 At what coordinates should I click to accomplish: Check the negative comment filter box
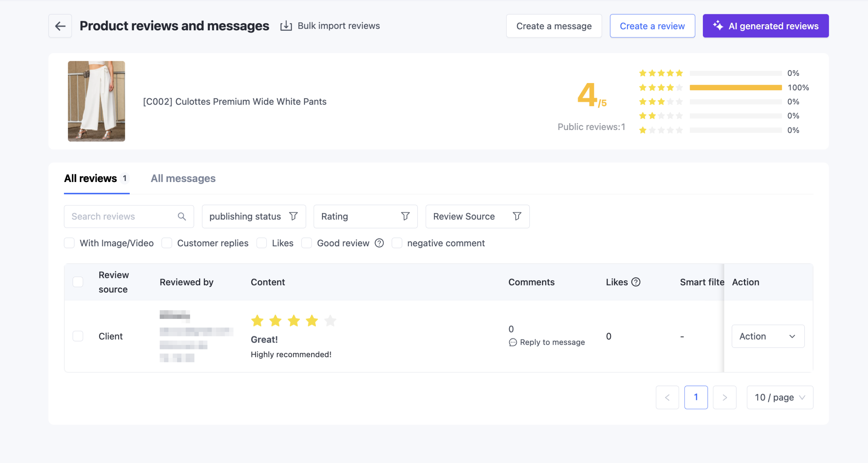397,243
